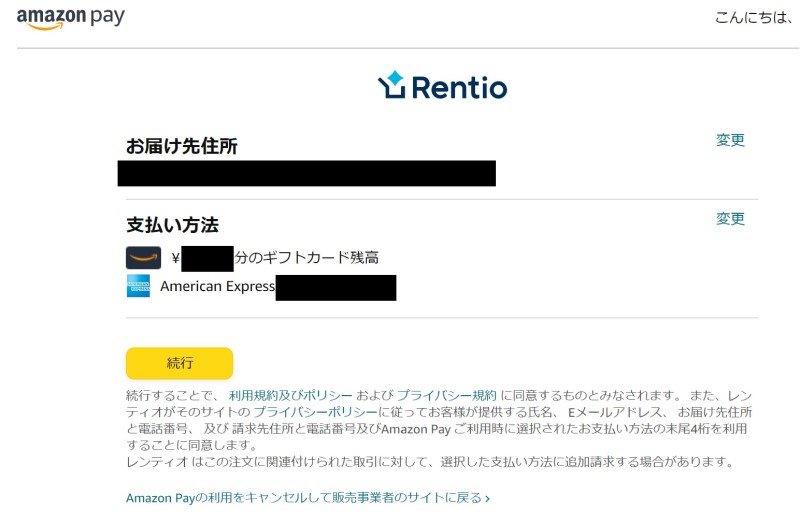Screen dimensions: 800x524
Task: Click the お届け先住所 heading
Action: 182,146
